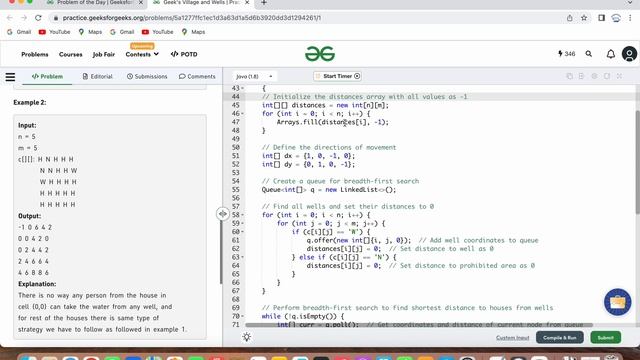Collapse the for loop fold at line 46
640x360 pixels.
(x=242, y=113)
